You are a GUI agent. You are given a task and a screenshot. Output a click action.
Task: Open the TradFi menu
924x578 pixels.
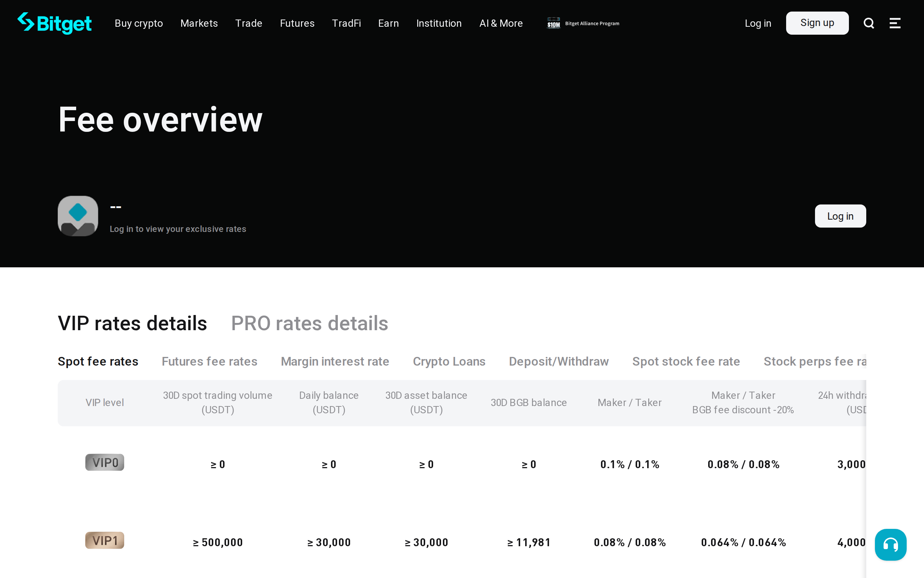pos(346,23)
